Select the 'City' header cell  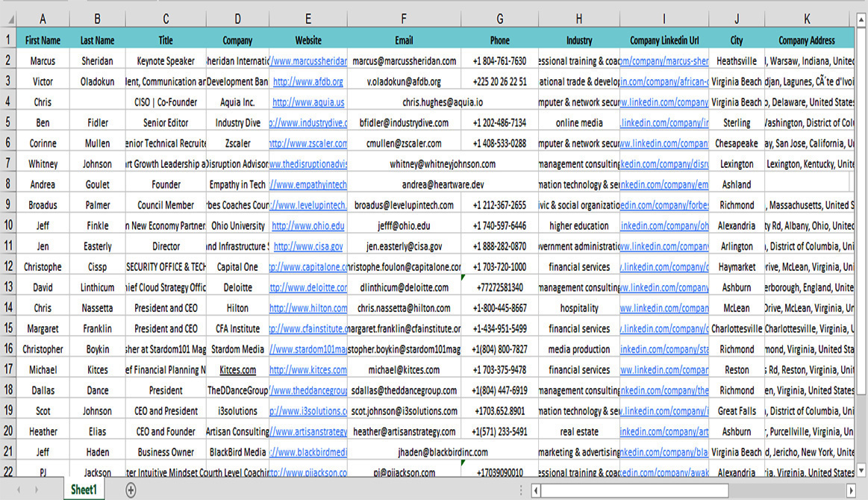point(737,40)
